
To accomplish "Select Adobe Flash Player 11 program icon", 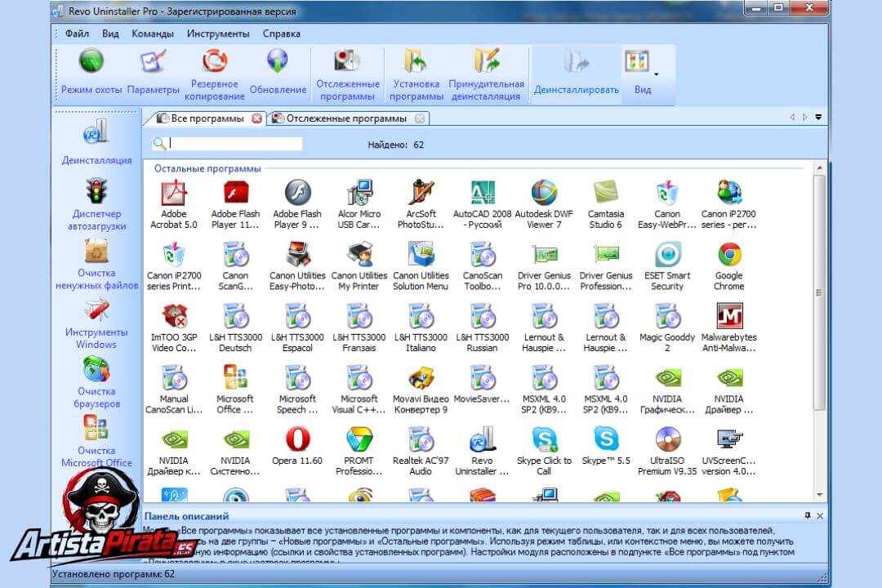I will point(235,203).
